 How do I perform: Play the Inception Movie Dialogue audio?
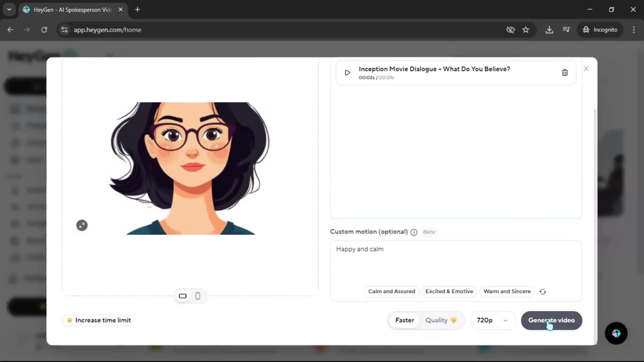point(347,73)
